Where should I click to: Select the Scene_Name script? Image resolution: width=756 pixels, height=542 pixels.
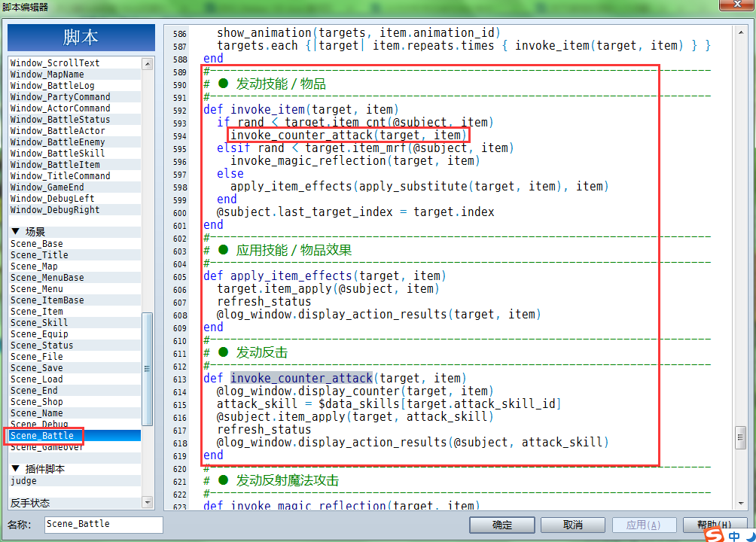coord(75,413)
